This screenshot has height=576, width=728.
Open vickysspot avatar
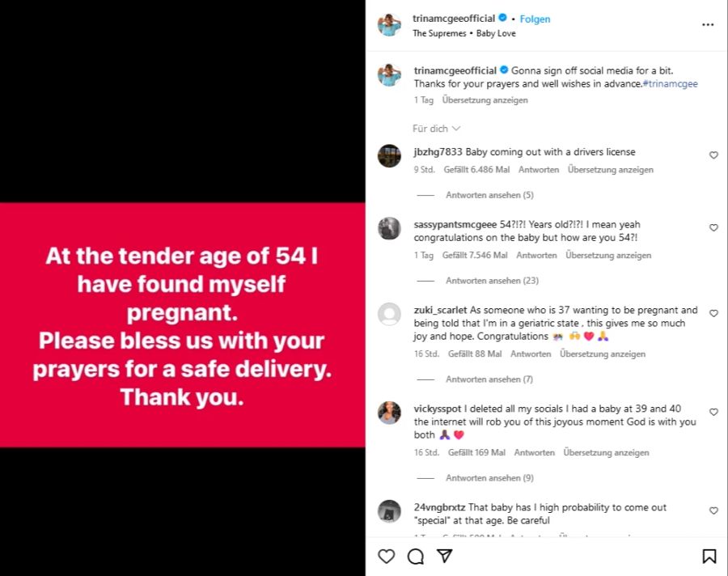coord(389,413)
